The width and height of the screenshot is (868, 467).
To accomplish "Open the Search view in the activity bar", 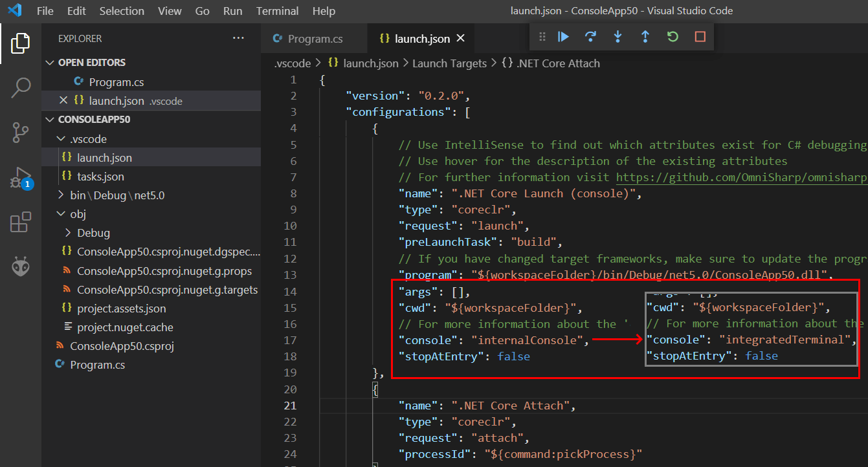I will tap(21, 88).
